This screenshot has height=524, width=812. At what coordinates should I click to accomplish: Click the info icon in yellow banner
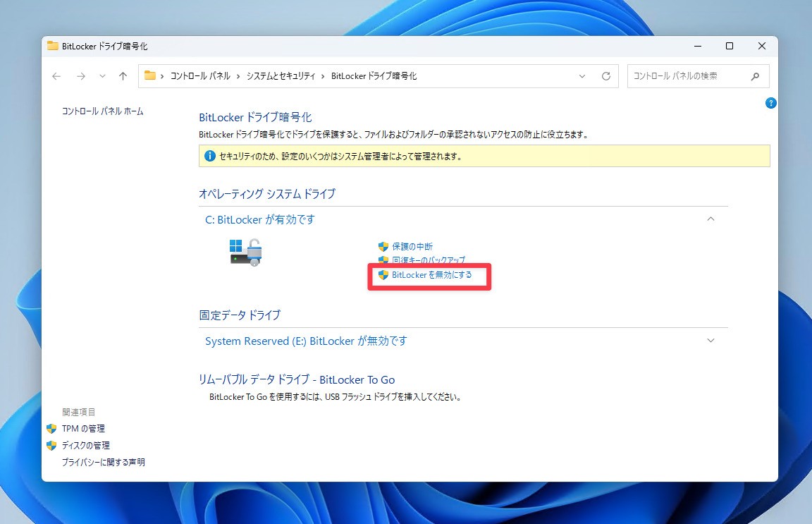pos(210,156)
